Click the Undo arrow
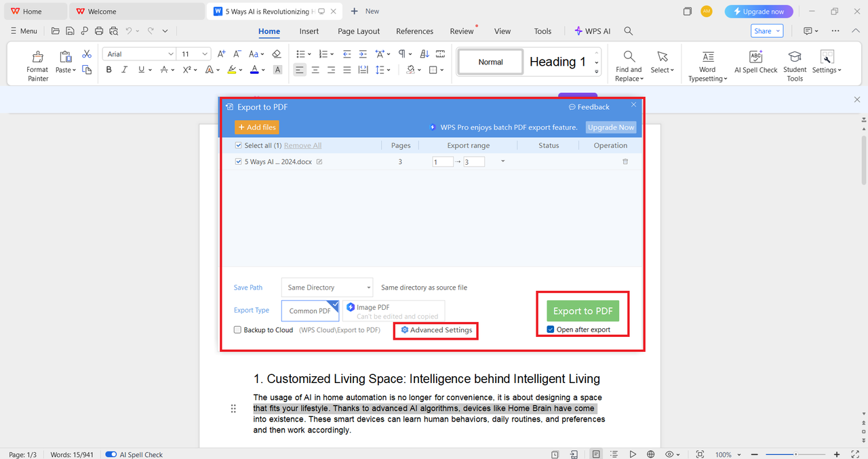 pyautogui.click(x=129, y=31)
